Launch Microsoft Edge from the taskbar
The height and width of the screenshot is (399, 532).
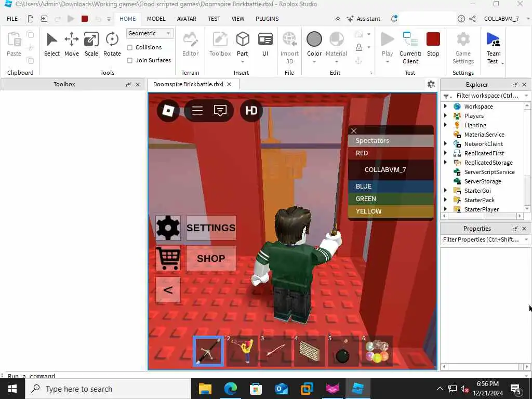click(x=230, y=389)
